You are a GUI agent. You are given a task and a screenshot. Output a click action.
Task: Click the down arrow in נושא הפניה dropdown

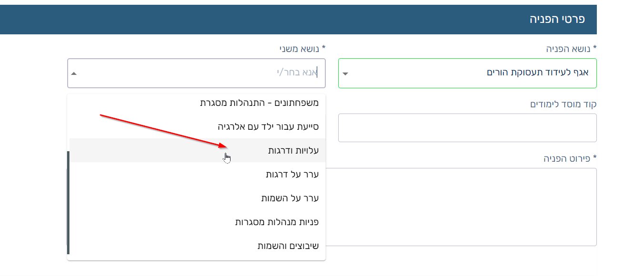(x=345, y=74)
